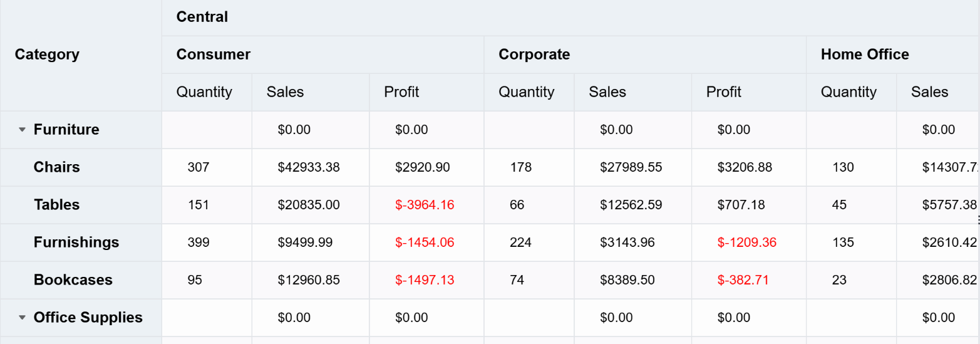Viewport: 980px width, 344px height.
Task: Click Consumer Quantity column header
Action: [x=204, y=92]
